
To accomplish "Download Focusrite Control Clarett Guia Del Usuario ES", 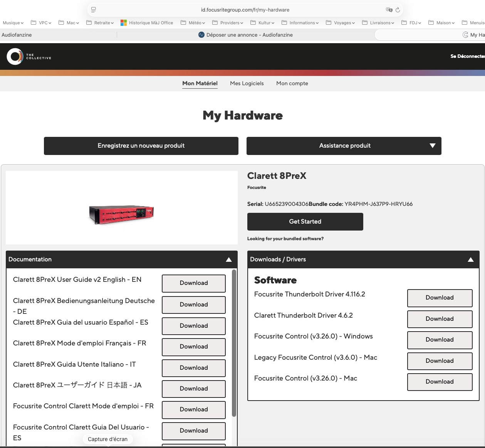I will [194, 431].
